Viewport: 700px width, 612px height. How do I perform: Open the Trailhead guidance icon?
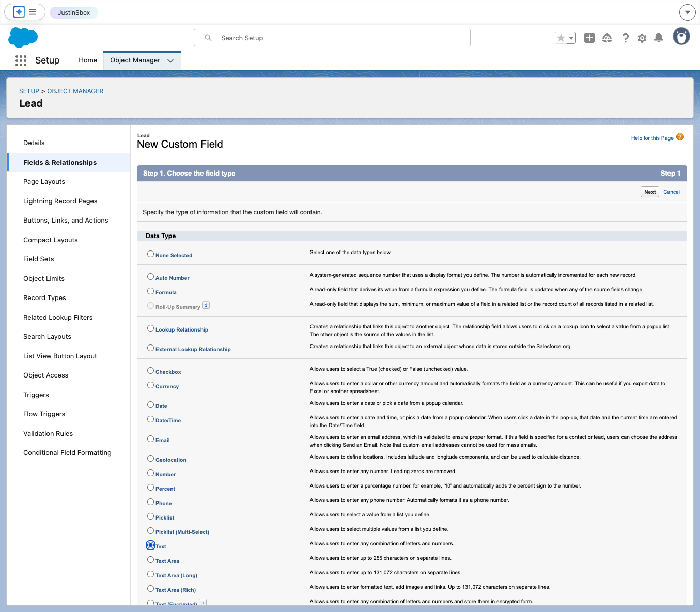[x=607, y=38]
